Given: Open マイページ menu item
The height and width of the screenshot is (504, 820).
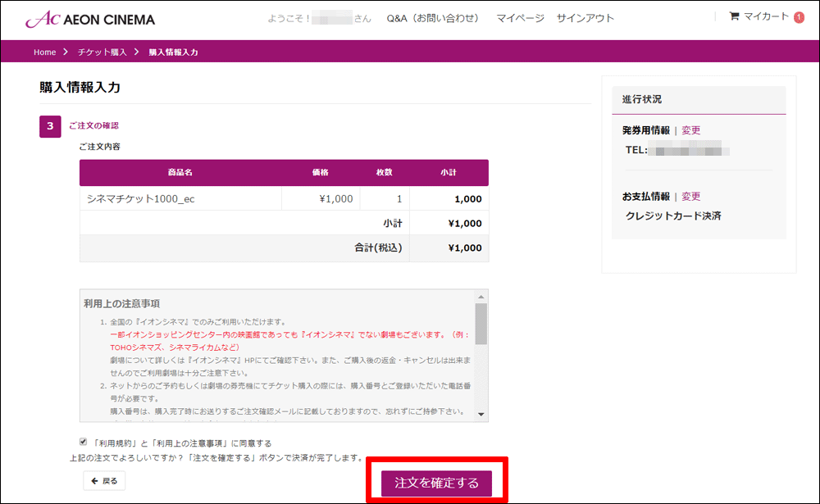Looking at the screenshot, I should pyautogui.click(x=520, y=18).
